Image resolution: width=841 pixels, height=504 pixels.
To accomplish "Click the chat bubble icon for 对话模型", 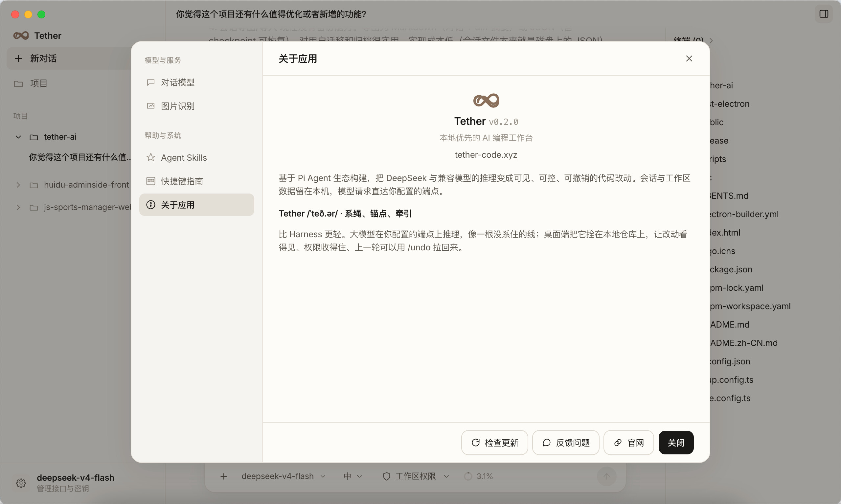I will 151,82.
